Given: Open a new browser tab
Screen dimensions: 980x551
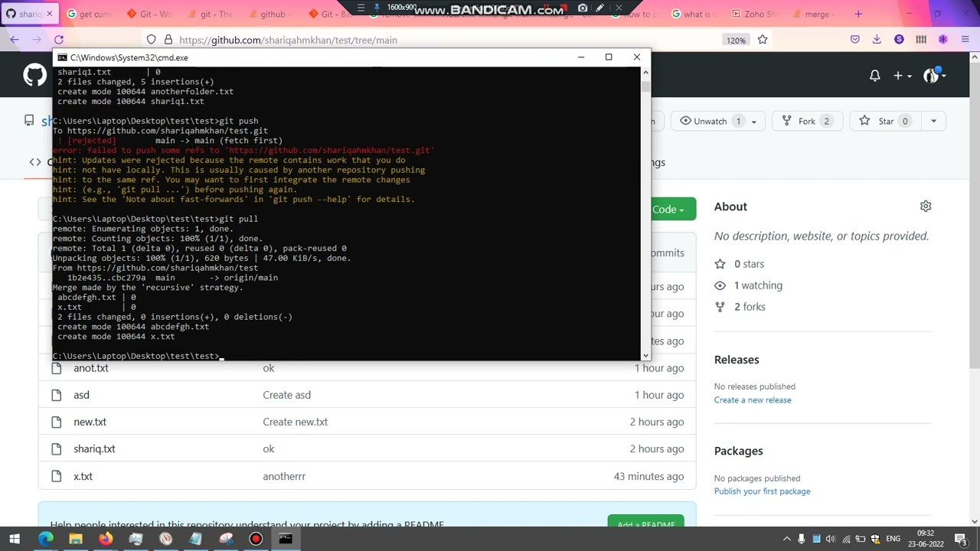Looking at the screenshot, I should click(x=858, y=14).
